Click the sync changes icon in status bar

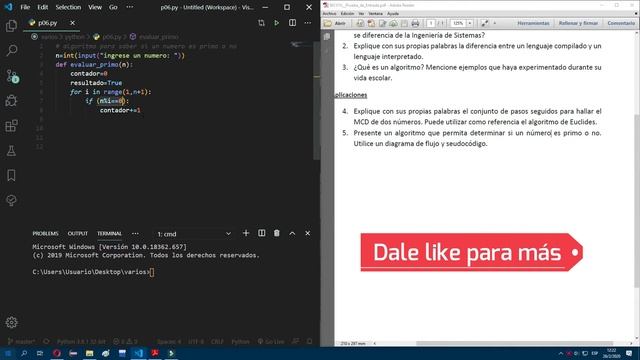(x=46, y=341)
